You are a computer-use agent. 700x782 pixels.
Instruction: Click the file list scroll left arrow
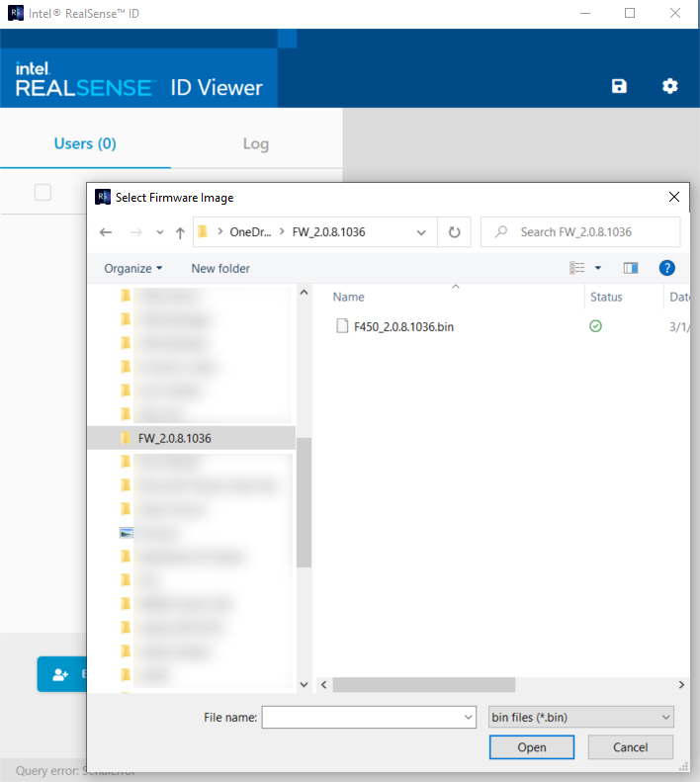click(x=324, y=685)
